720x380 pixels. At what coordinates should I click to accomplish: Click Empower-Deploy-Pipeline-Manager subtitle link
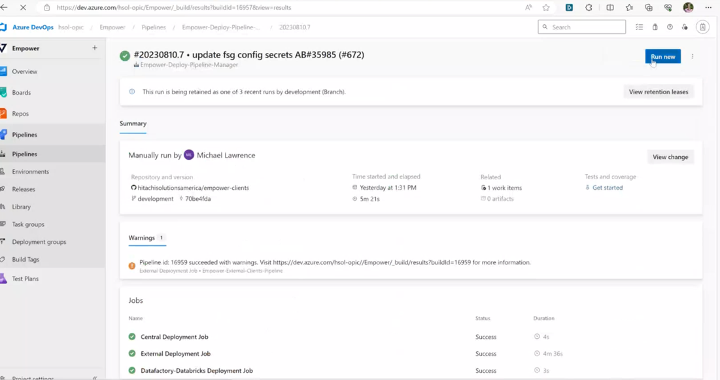[189, 65]
